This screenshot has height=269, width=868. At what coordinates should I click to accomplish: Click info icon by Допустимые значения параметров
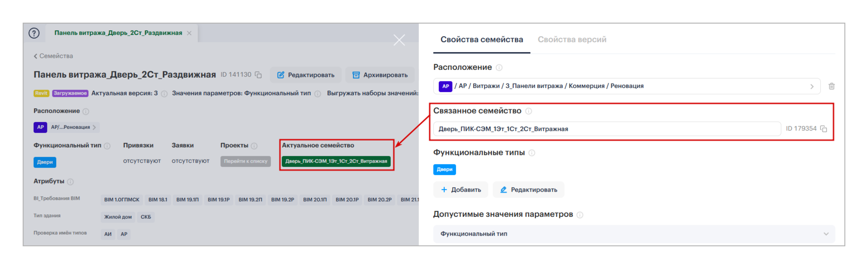[x=580, y=215]
